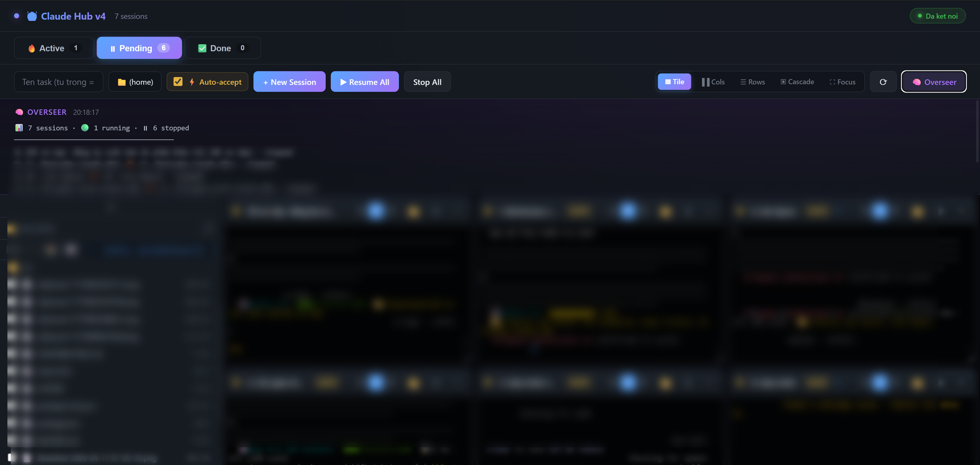Click the Da ket noi status badge
The width and height of the screenshot is (980, 465).
coord(937,16)
